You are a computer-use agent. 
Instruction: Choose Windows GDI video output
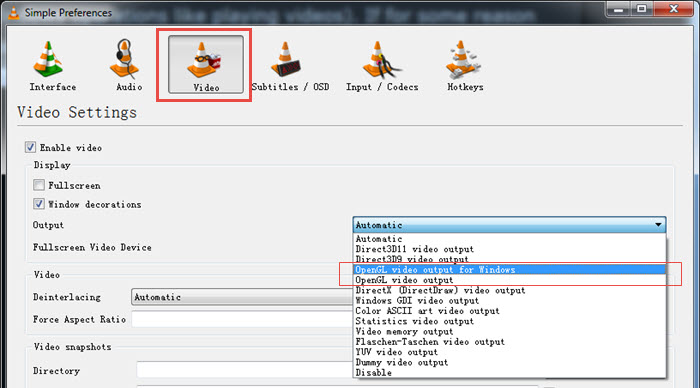tap(509, 300)
